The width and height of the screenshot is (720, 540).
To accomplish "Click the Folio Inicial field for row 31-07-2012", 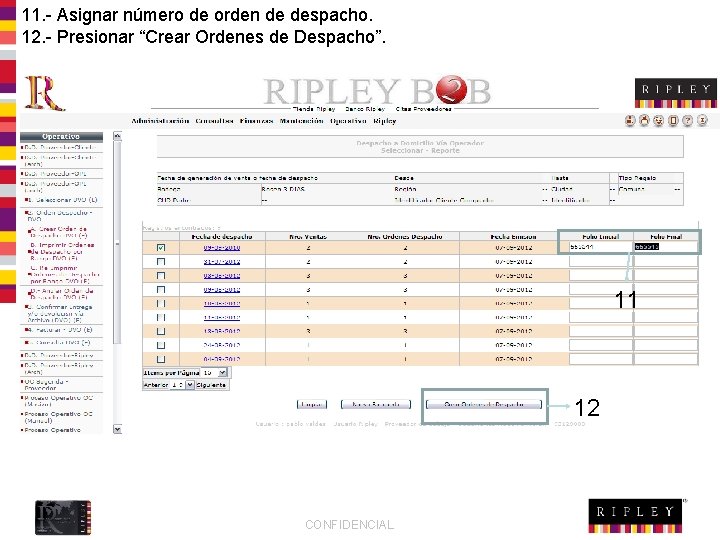I will pyautogui.click(x=601, y=262).
